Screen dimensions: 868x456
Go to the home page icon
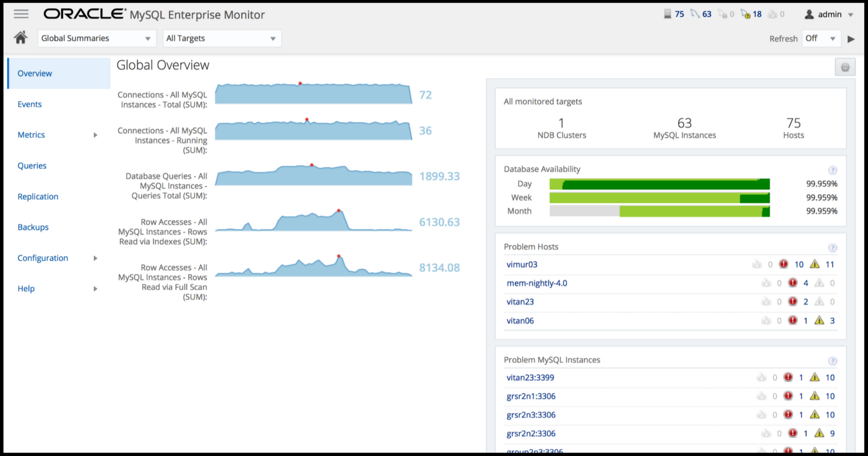(x=21, y=37)
